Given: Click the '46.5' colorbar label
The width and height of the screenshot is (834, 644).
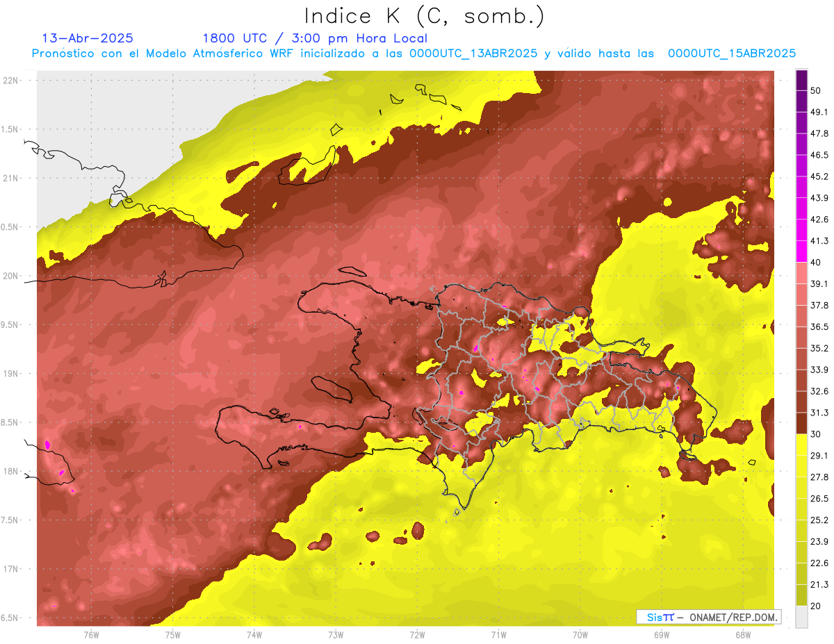Looking at the screenshot, I should tap(819, 155).
